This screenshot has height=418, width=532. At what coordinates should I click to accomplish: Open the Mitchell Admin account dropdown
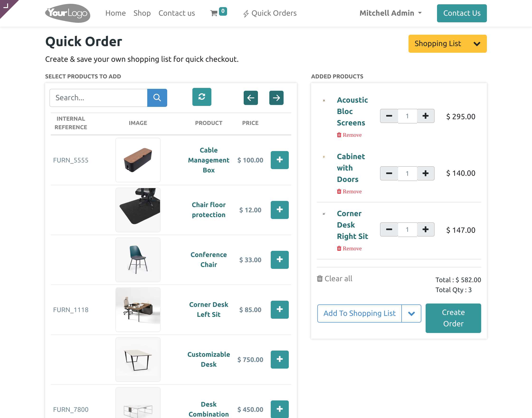390,13
